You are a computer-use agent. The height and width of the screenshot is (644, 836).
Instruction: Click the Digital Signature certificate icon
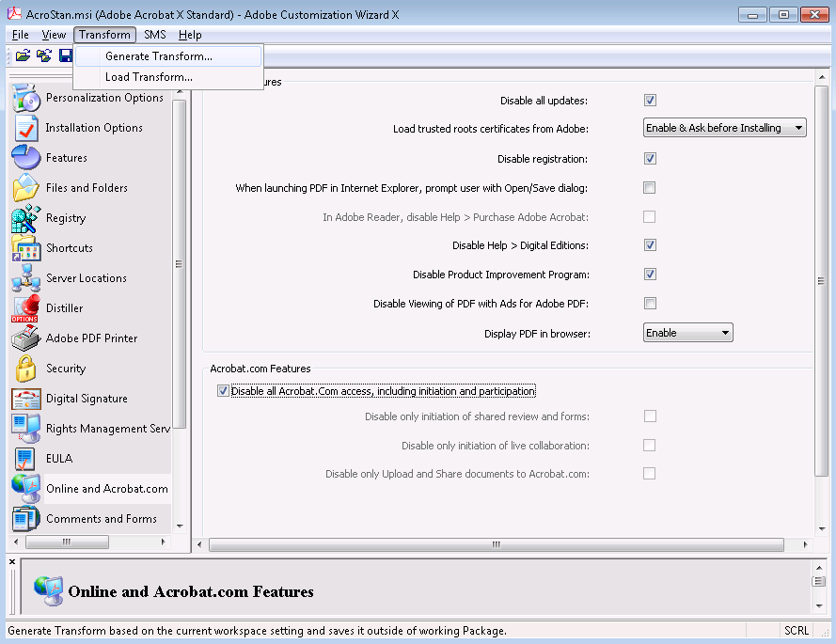pyautogui.click(x=25, y=399)
